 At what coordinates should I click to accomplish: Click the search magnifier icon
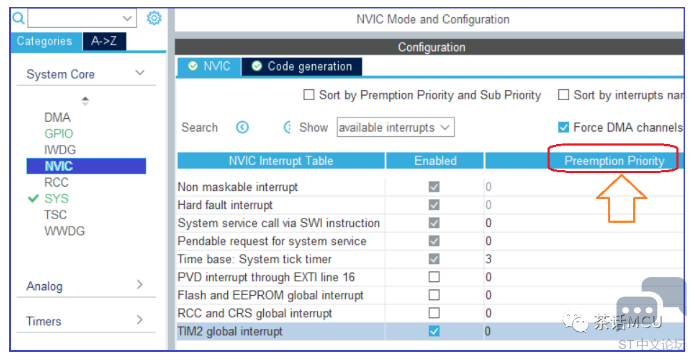(x=18, y=18)
